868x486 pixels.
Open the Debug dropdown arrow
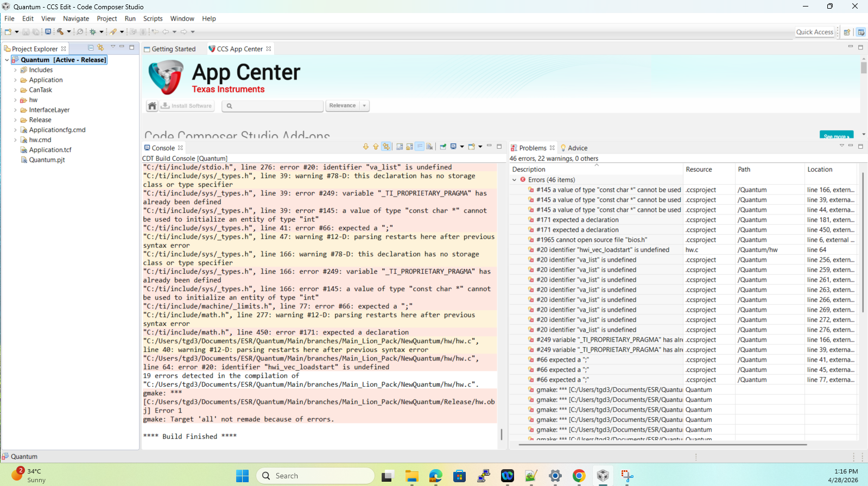point(102,32)
